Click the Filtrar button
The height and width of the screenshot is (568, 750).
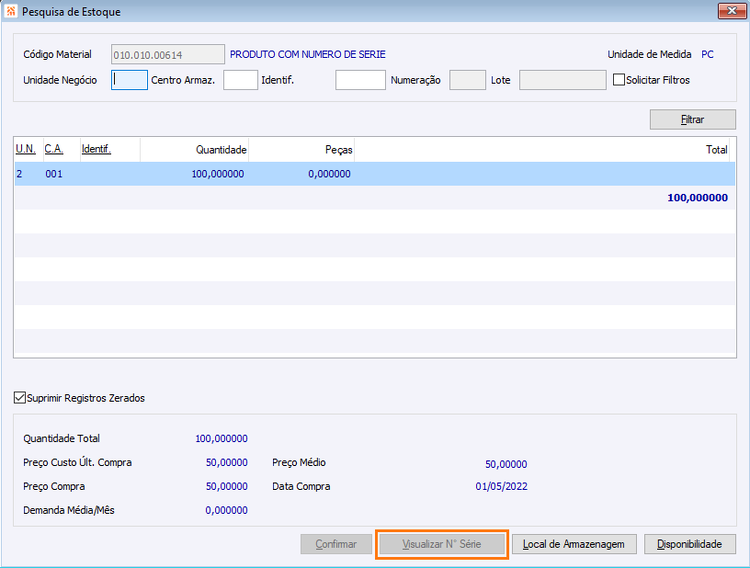click(x=693, y=120)
